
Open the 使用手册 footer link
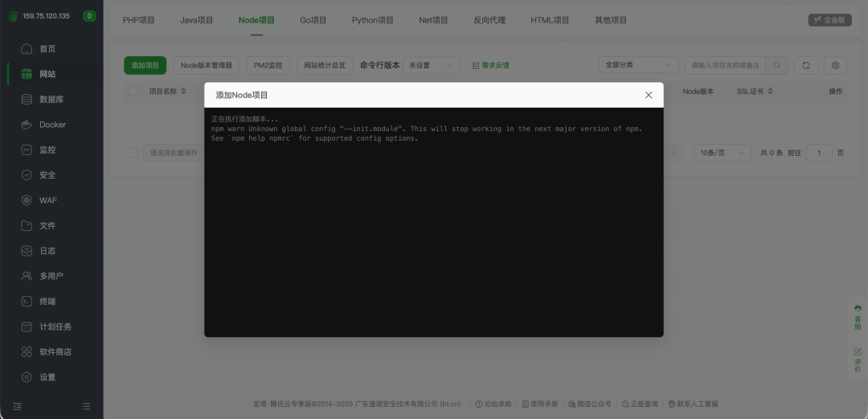(540, 404)
